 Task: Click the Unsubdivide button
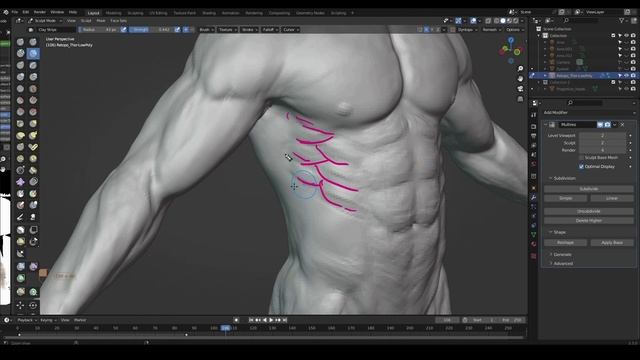[x=589, y=211]
